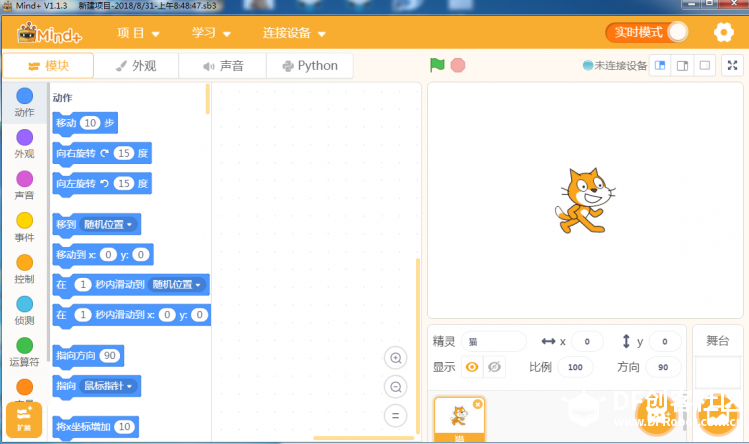Open the 鼠标指针 dropdown in 指向 block
Screen dimensions: 749x444
pos(108,386)
